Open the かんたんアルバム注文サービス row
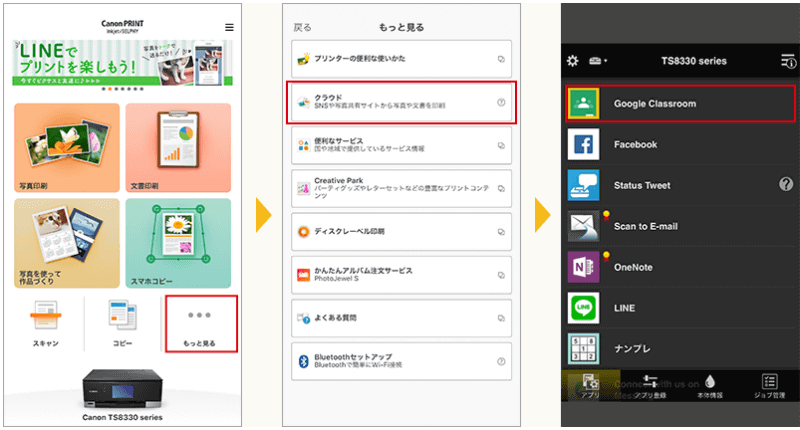This screenshot has width=800, height=430. click(x=402, y=275)
